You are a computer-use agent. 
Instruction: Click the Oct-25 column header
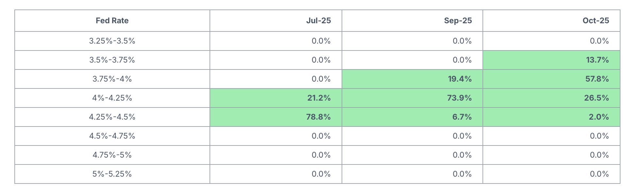[x=596, y=21]
